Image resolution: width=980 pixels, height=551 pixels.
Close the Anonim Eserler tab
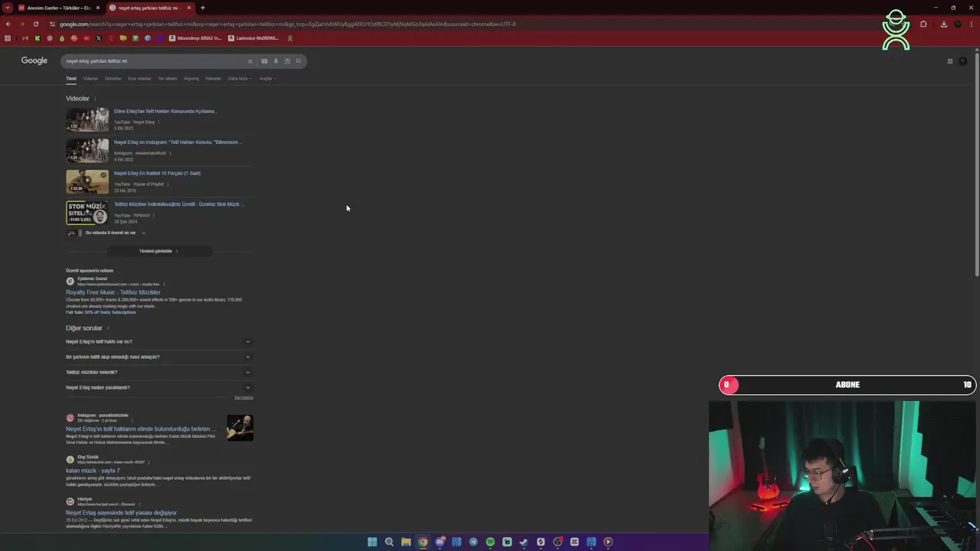pyautogui.click(x=98, y=8)
